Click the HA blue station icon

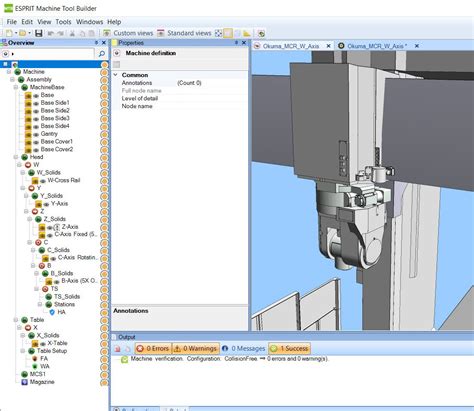52,312
